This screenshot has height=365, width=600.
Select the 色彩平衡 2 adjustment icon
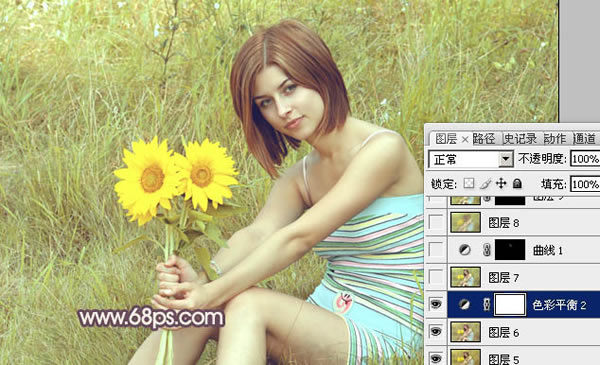(x=465, y=305)
